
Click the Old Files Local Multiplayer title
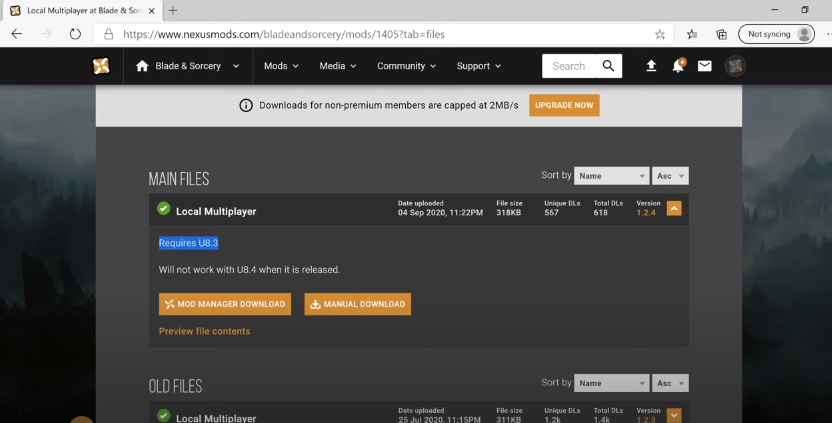coord(216,418)
